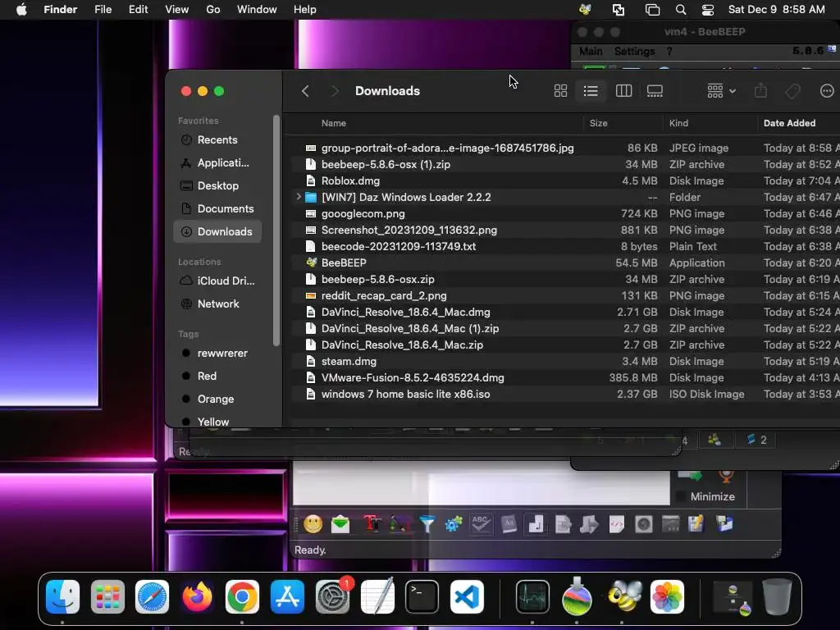
Task: Open the View menu in the menu bar
Action: (177, 10)
